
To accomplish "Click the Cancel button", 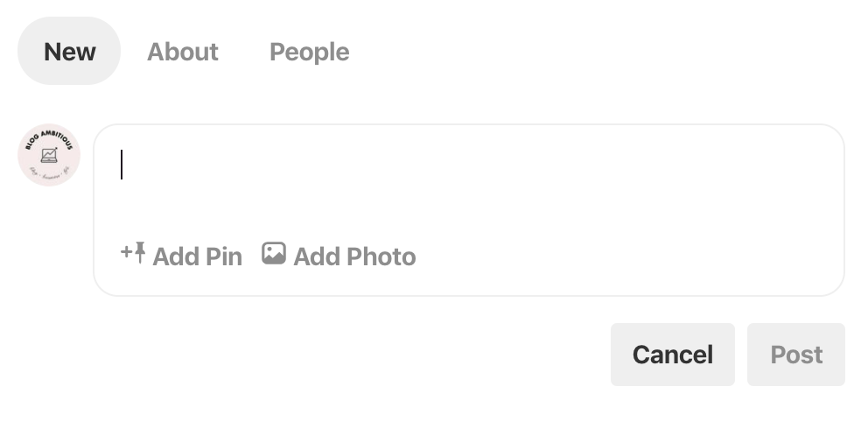I will [673, 355].
